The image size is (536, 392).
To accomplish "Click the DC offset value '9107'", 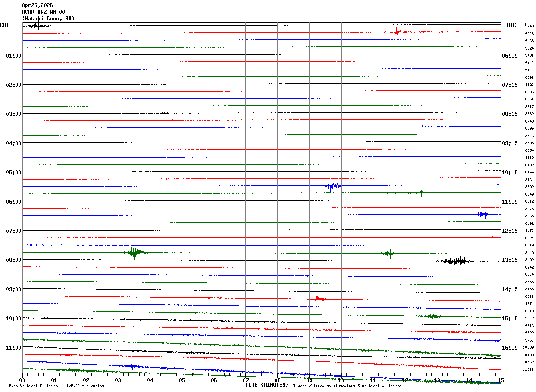I will (x=529, y=318).
